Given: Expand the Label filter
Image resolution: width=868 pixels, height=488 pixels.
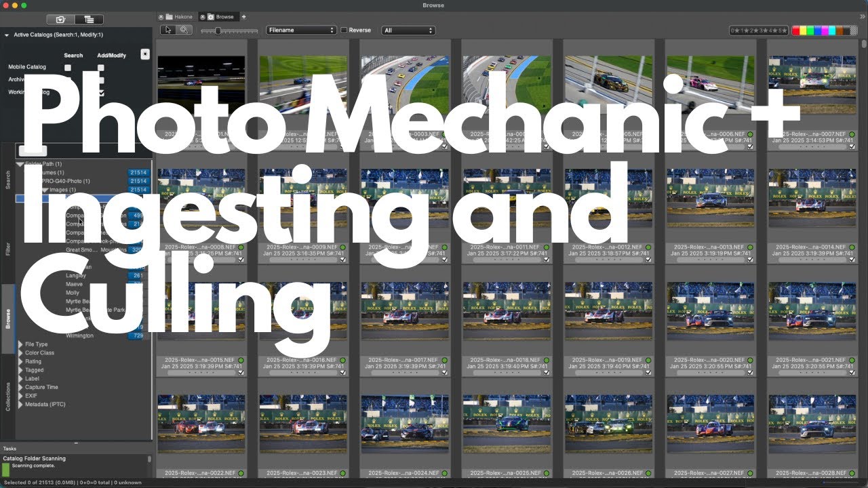Looking at the screenshot, I should tap(20, 379).
